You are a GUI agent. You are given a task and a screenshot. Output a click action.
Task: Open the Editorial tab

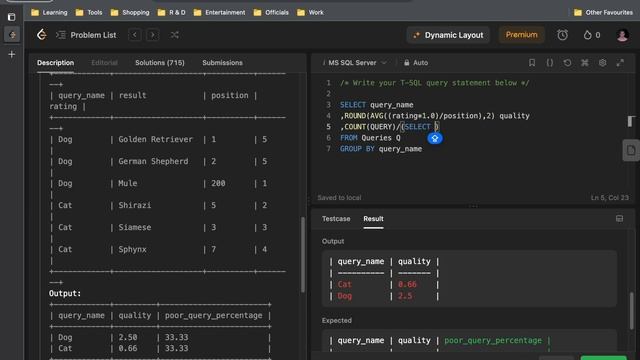[104, 63]
